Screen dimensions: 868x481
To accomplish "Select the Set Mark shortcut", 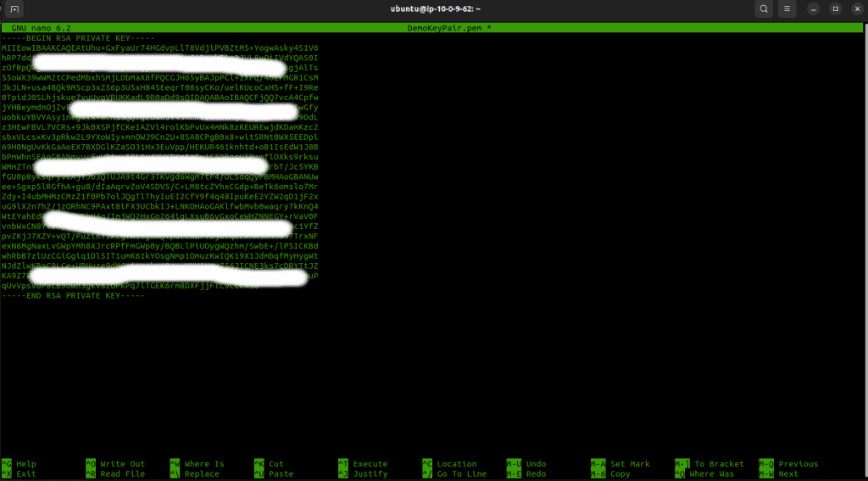I will [630, 464].
